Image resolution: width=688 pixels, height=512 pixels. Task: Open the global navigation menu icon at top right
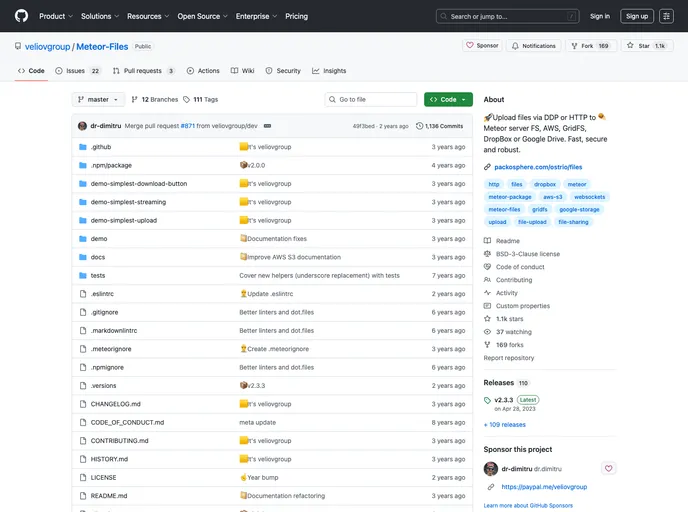click(x=666, y=16)
